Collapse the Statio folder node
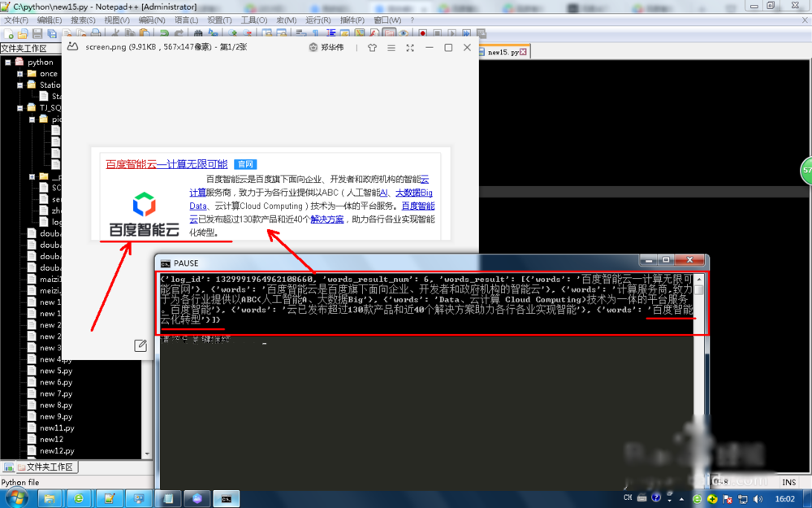 coord(19,85)
